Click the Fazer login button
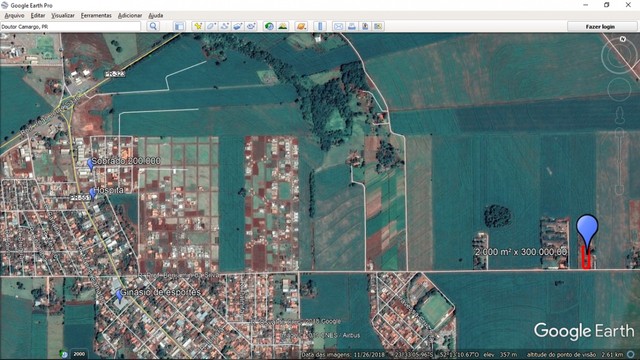Image resolution: width=640 pixels, height=360 pixels. [600, 27]
